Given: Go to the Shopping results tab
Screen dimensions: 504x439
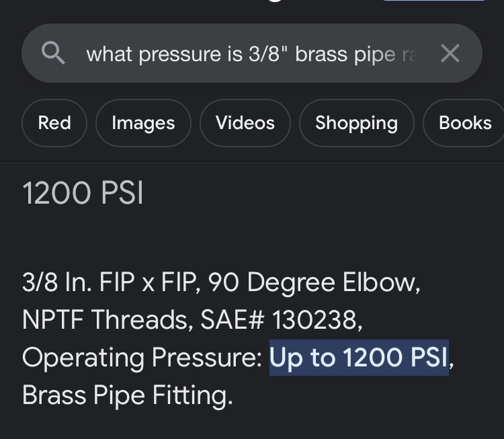Looking at the screenshot, I should pyautogui.click(x=356, y=123).
